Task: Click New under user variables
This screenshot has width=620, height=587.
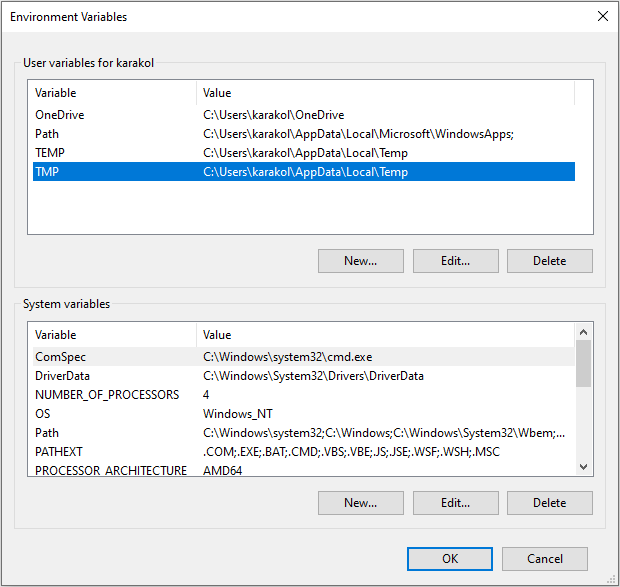Action: pyautogui.click(x=361, y=261)
